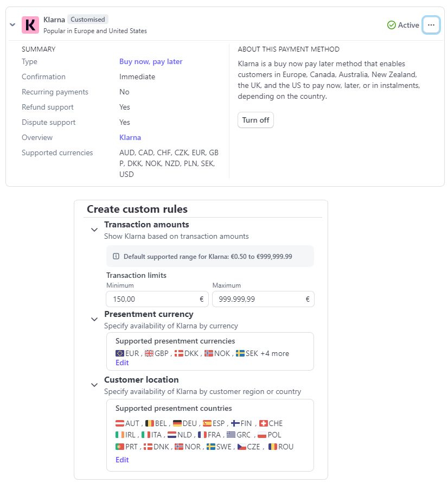Click the EUR flag icon in currencies
Image resolution: width=448 pixels, height=483 pixels.
(120, 353)
